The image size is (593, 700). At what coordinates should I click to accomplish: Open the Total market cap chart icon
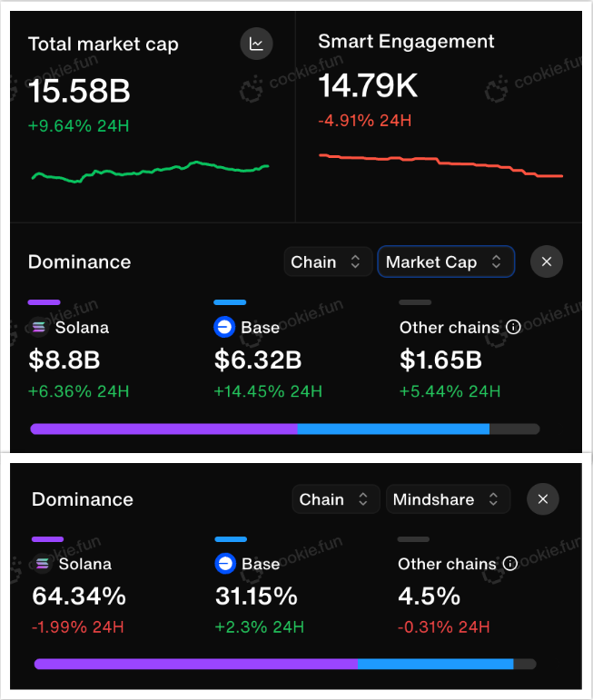coord(256,44)
